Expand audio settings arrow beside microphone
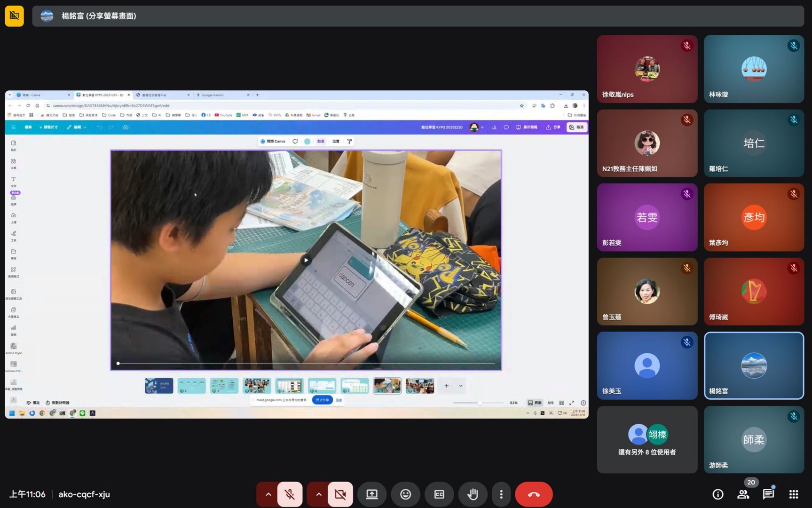 tap(268, 494)
